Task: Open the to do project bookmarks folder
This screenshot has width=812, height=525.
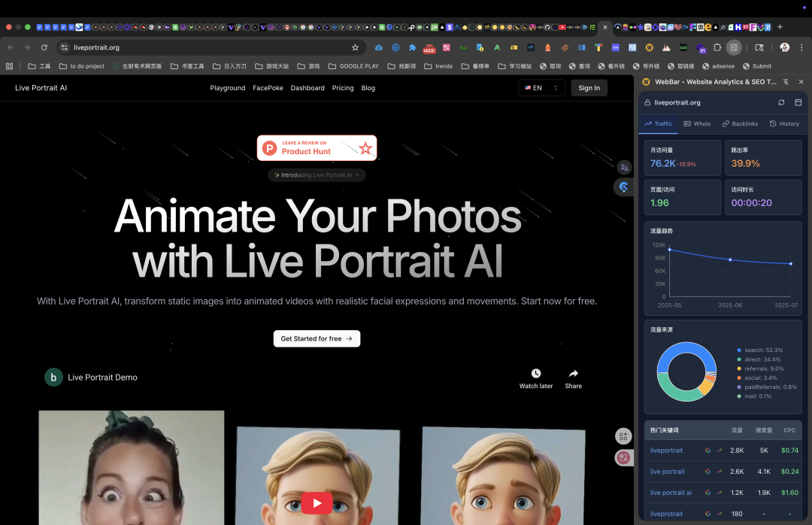Action: [82, 66]
